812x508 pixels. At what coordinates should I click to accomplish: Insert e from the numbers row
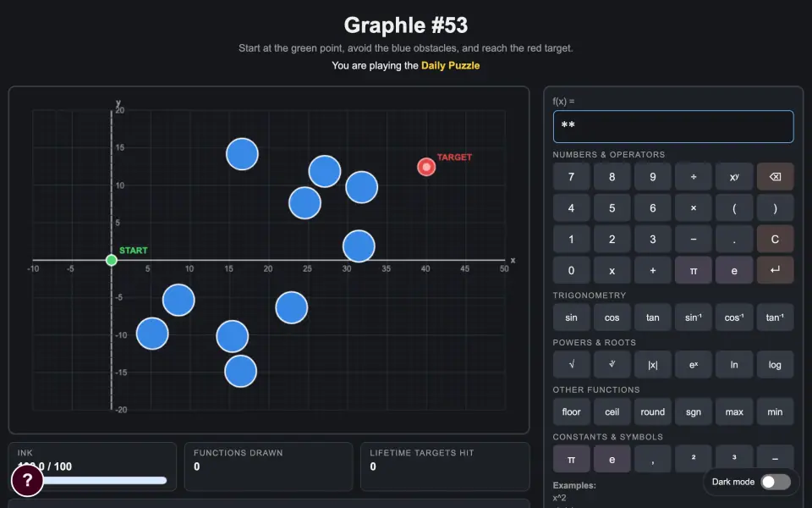click(x=734, y=270)
